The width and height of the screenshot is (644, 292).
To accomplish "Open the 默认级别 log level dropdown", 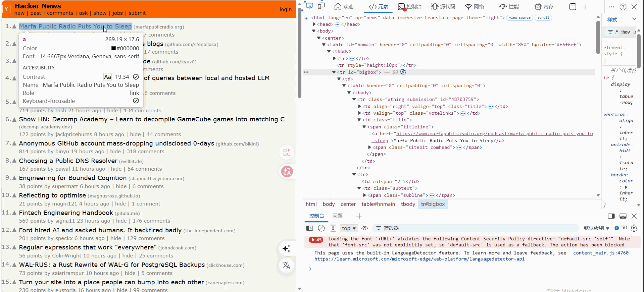I will pyautogui.click(x=596, y=228).
